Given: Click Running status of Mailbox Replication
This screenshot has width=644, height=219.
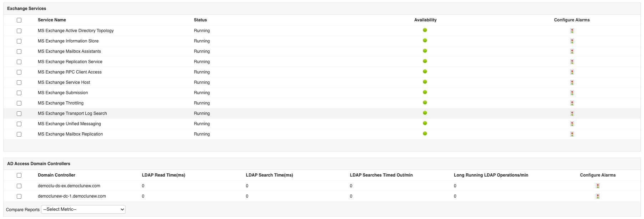Looking at the screenshot, I should (x=202, y=134).
